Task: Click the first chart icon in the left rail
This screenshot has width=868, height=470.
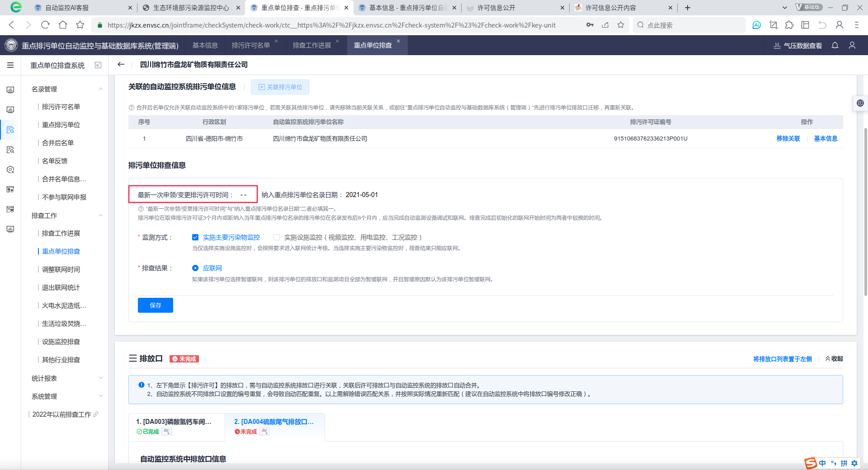Action: 10,90
